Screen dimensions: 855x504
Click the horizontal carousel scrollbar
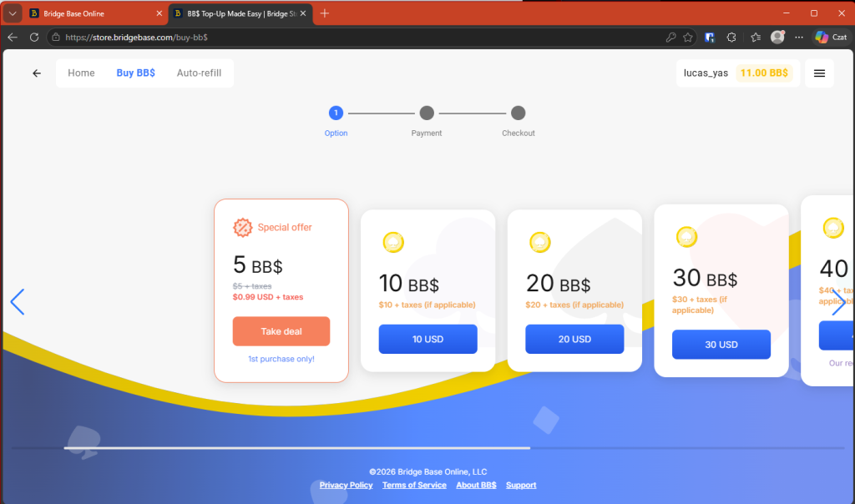[296, 448]
